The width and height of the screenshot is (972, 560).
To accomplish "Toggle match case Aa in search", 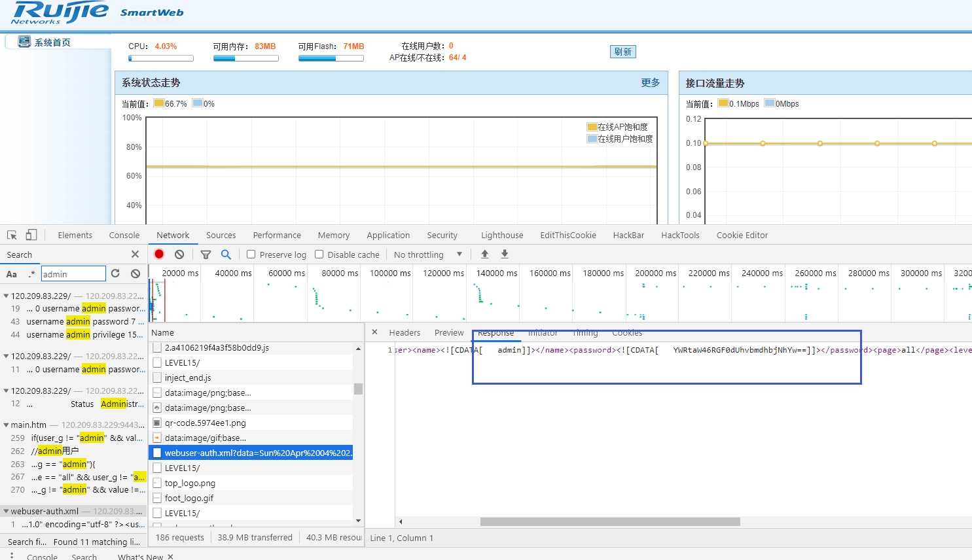I will [12, 274].
